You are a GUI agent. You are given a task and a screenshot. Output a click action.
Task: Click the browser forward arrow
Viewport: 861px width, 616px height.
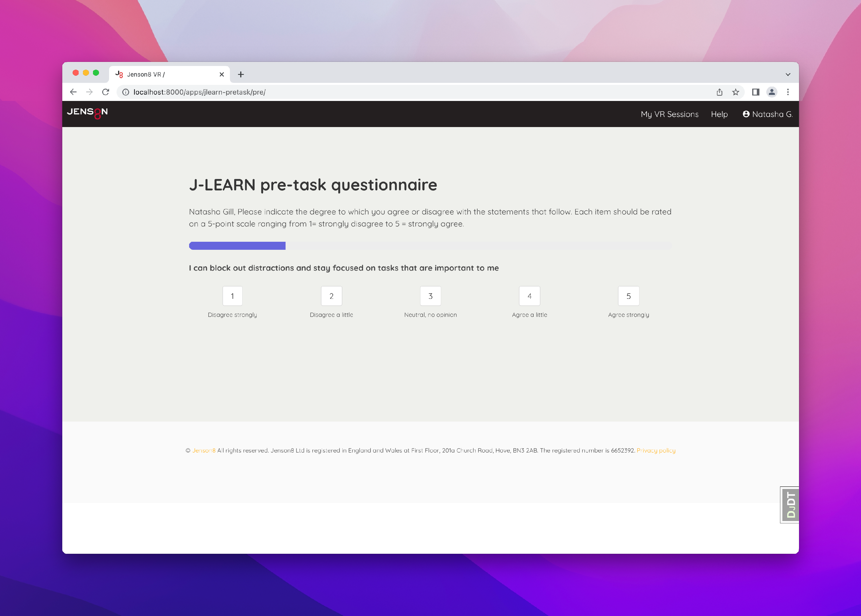click(x=89, y=92)
